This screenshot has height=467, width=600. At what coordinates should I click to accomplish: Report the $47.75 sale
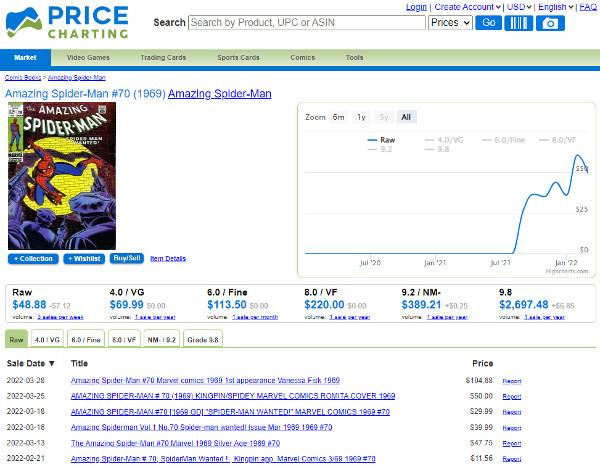512,443
